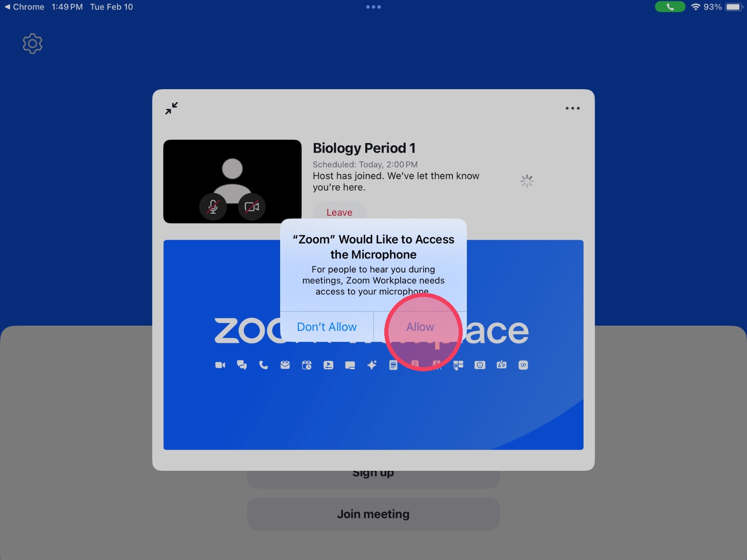Image resolution: width=747 pixels, height=560 pixels.
Task: Open the three-dot more options menu
Action: point(572,108)
